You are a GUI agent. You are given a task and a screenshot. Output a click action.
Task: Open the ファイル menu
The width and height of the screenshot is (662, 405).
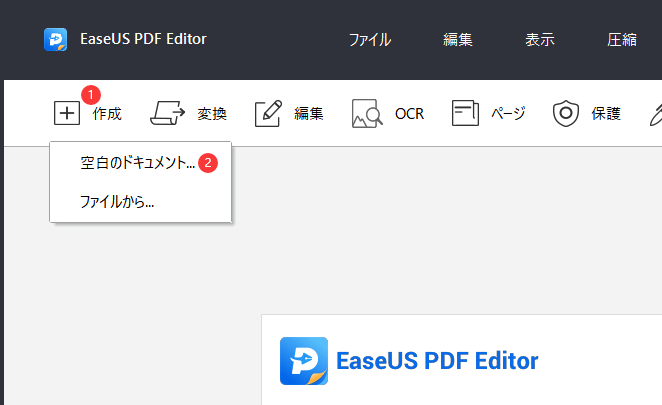point(370,40)
